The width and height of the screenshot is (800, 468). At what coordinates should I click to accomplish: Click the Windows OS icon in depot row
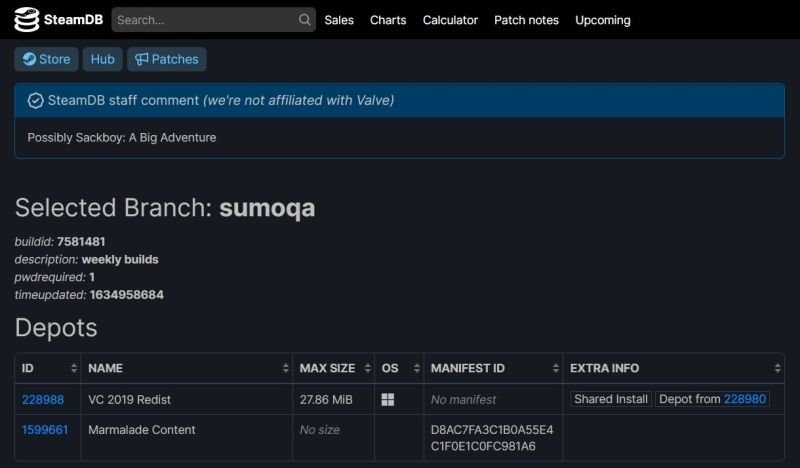point(389,399)
